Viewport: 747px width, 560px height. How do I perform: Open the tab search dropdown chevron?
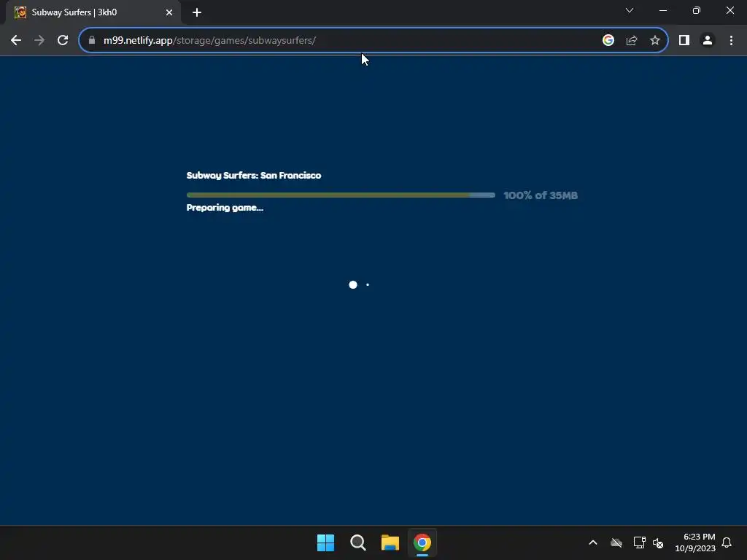pyautogui.click(x=630, y=10)
